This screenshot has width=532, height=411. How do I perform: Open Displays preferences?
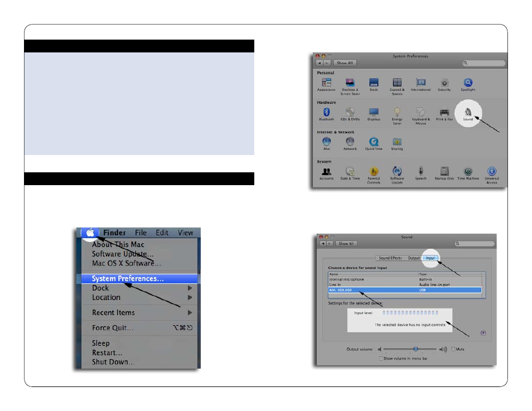click(374, 114)
